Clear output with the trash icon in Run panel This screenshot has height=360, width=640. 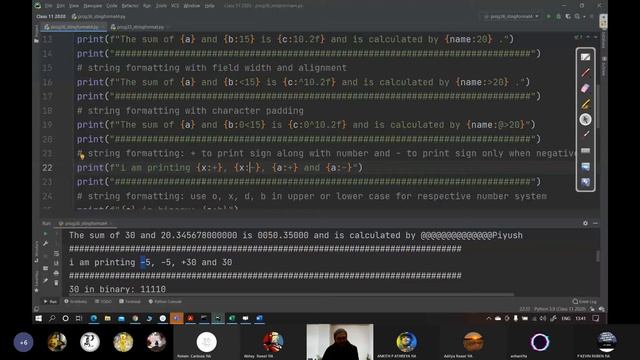[56, 282]
